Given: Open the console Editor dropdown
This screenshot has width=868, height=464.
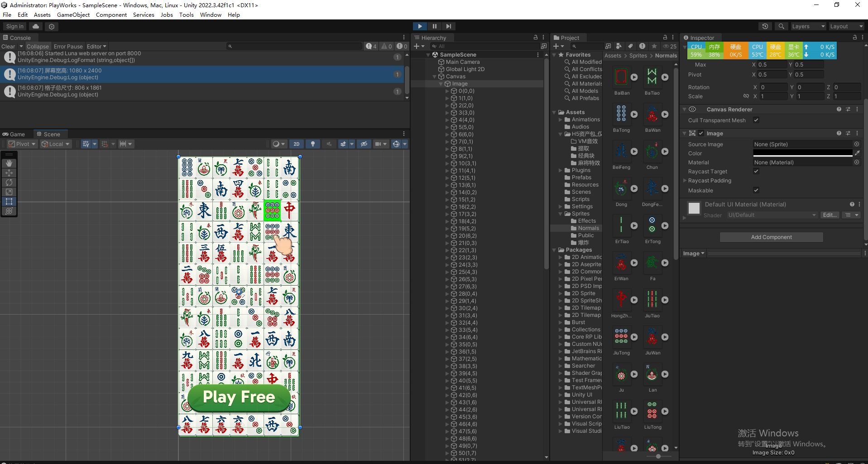Looking at the screenshot, I should [x=96, y=46].
